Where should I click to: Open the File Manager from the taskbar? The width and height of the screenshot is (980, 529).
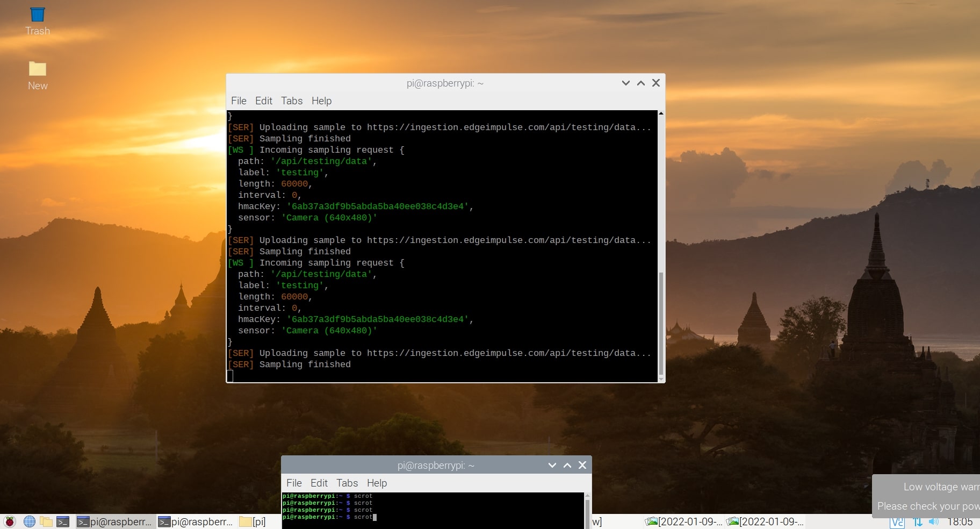tap(46, 521)
